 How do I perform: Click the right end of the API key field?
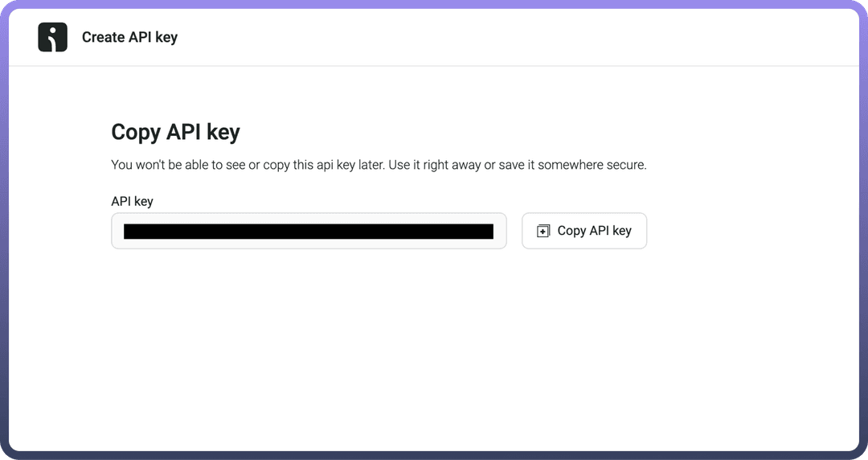tap(500, 231)
